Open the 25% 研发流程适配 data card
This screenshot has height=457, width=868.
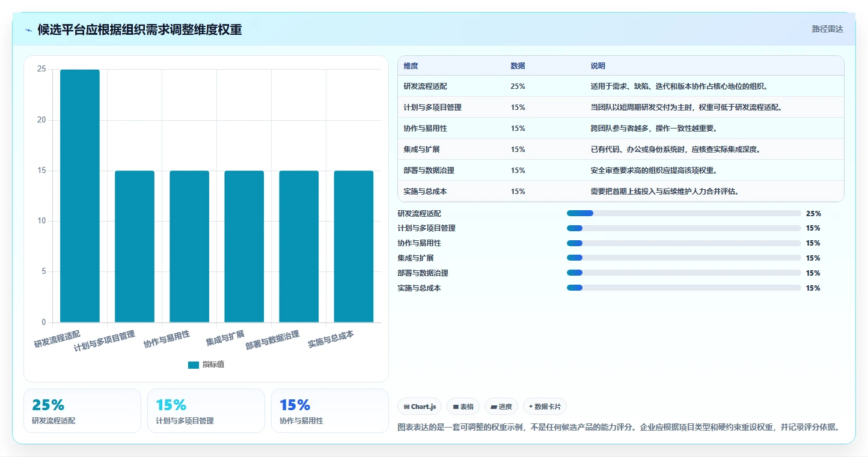click(82, 411)
